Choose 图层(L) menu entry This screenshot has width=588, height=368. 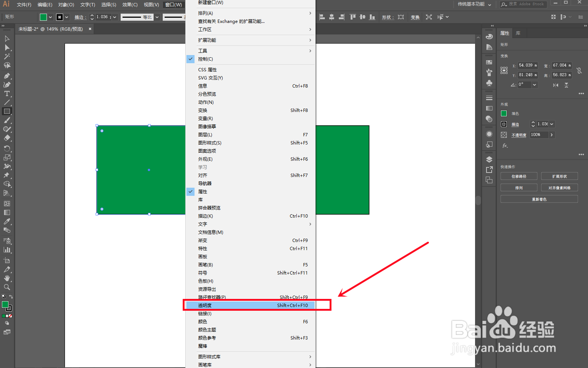pos(251,135)
